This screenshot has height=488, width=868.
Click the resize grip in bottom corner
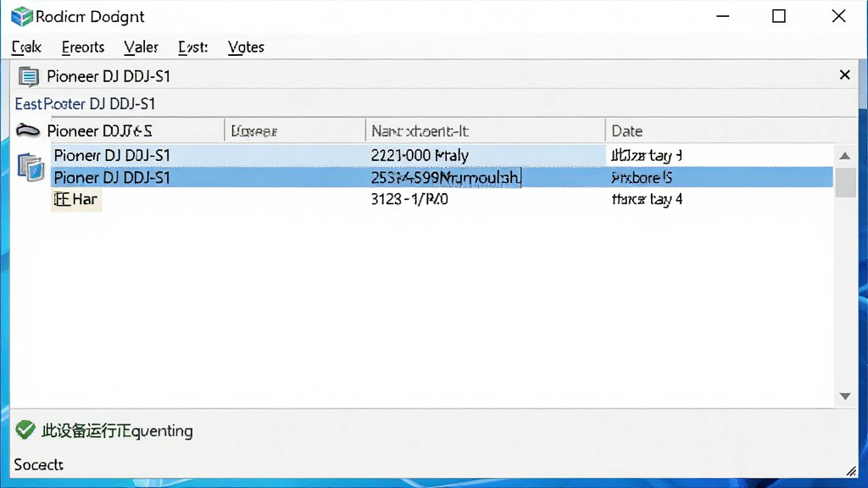[x=851, y=471]
